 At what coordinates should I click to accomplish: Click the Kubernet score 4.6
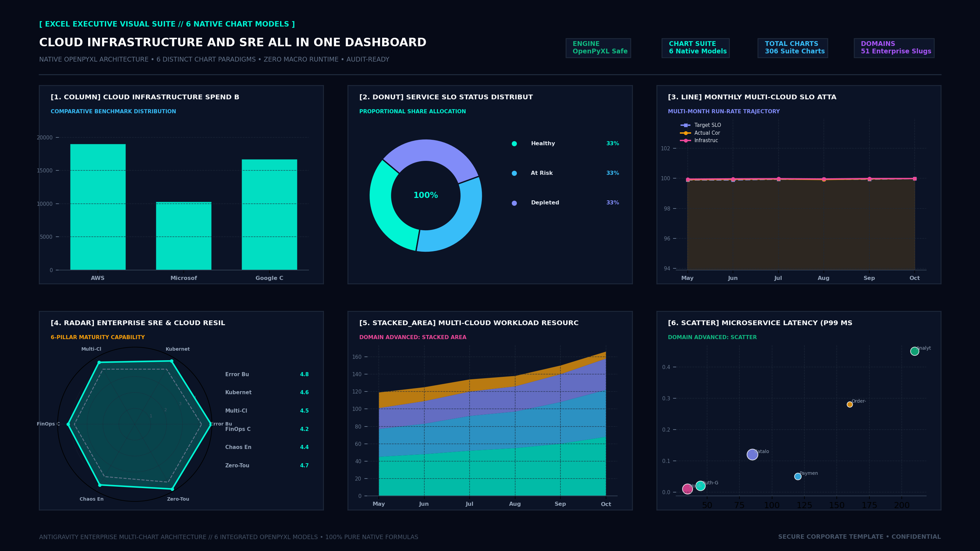(304, 393)
